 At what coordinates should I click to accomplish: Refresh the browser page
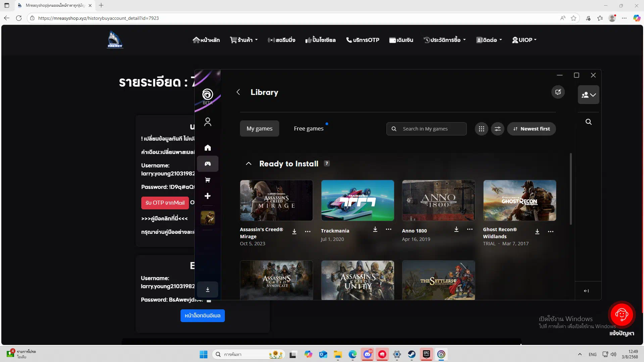pos(19,18)
